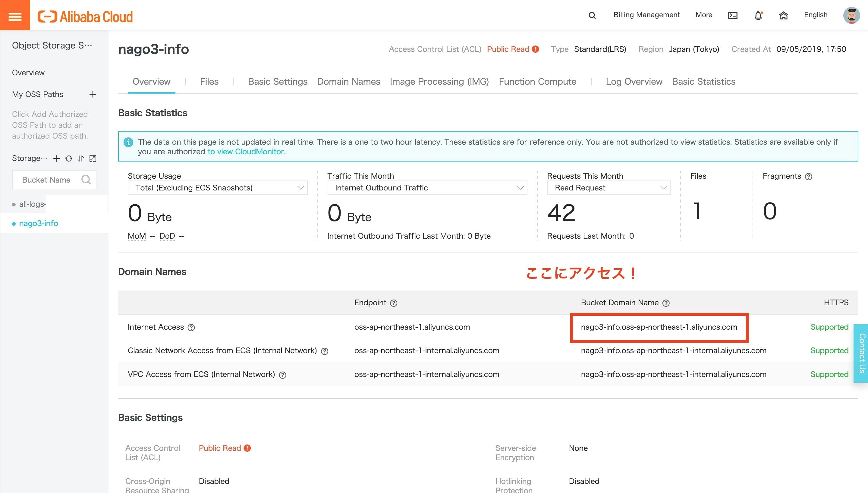868x493 pixels.
Task: Open Billing Management
Action: pos(646,15)
